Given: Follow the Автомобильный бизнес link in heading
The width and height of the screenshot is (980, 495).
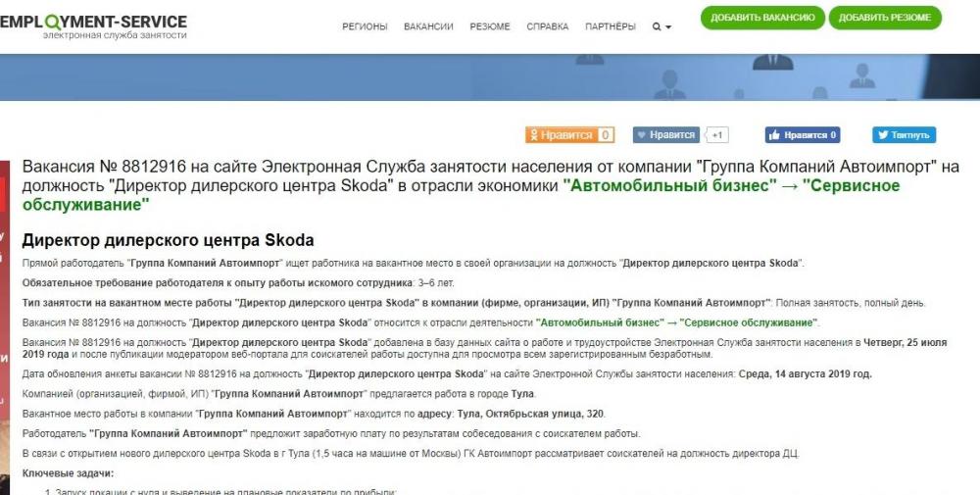Looking at the screenshot, I should [x=665, y=186].
